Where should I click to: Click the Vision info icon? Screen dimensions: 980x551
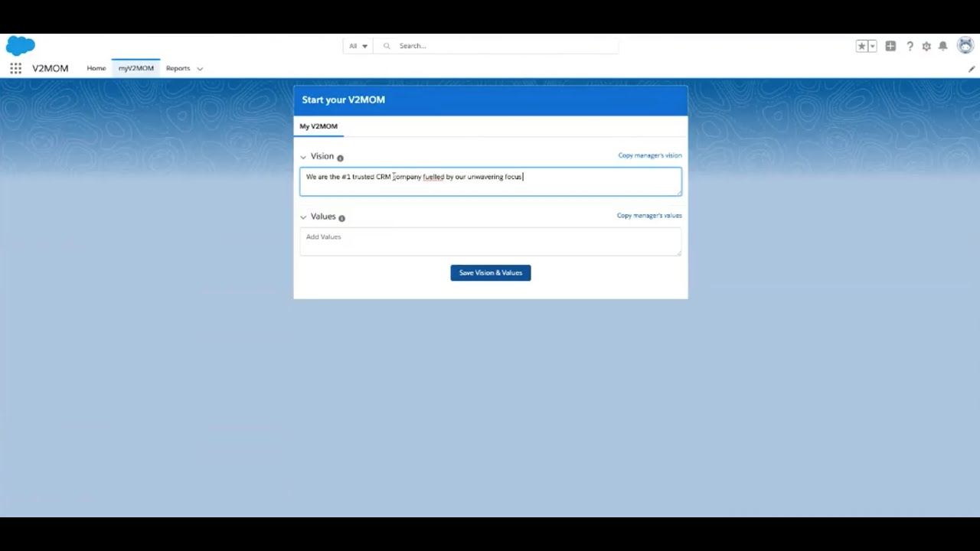tap(340, 158)
